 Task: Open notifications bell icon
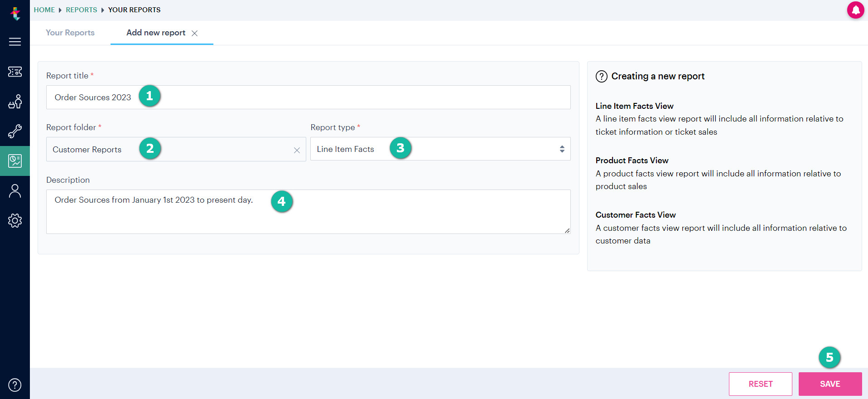click(855, 10)
